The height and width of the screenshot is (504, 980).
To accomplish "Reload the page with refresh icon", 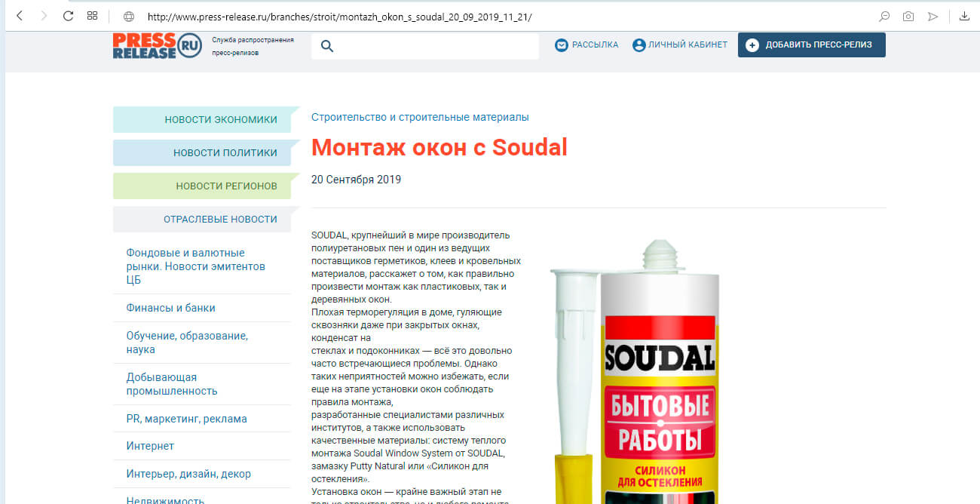I will point(68,16).
